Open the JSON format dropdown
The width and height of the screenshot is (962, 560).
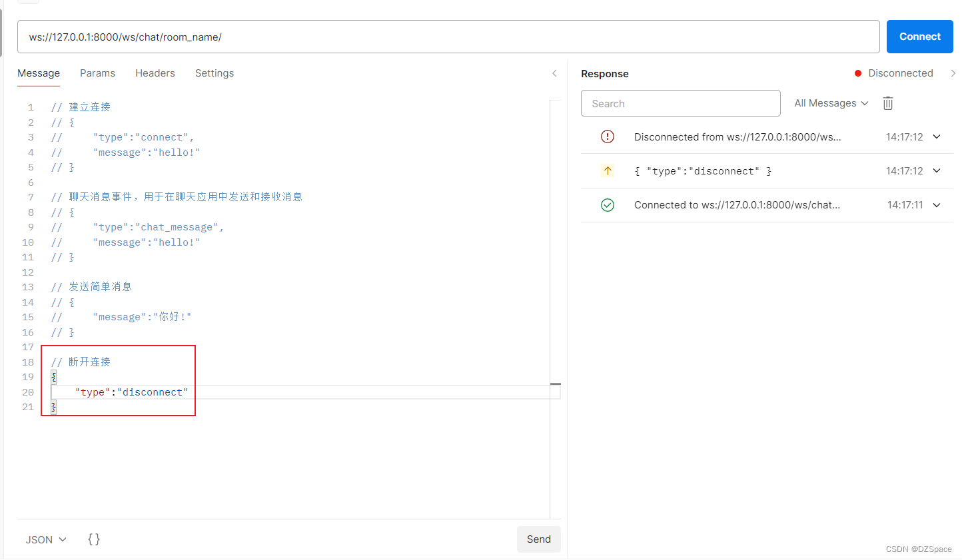[45, 539]
